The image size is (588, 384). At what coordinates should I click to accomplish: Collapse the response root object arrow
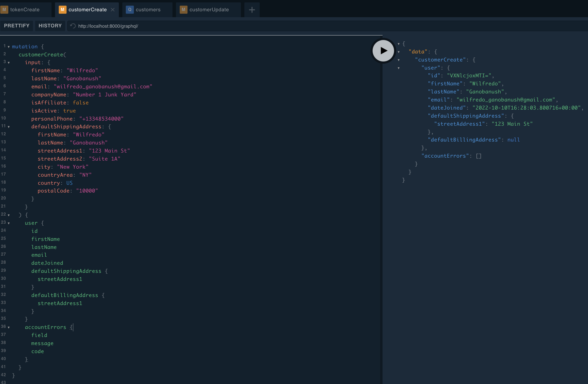coord(399,44)
